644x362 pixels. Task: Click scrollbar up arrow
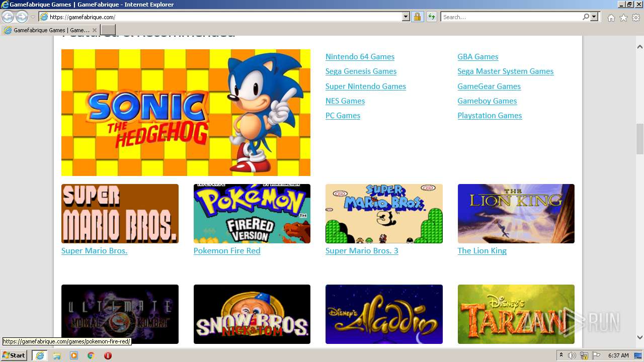coord(640,47)
